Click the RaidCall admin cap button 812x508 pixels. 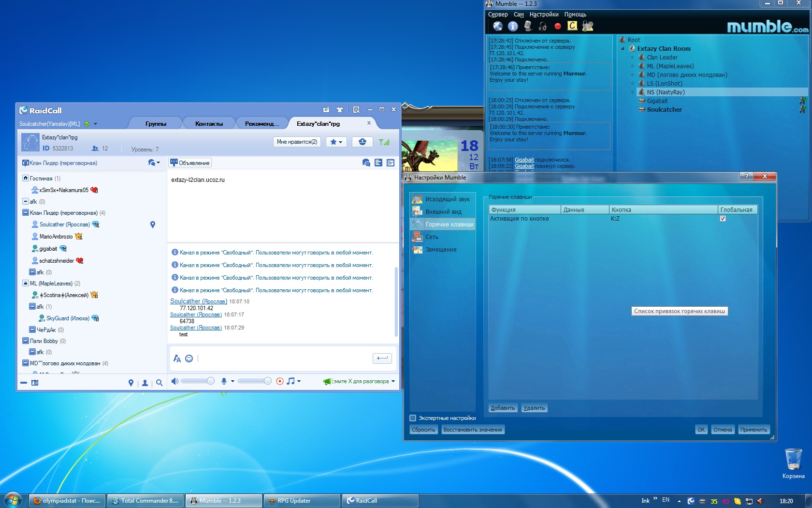pos(362,142)
